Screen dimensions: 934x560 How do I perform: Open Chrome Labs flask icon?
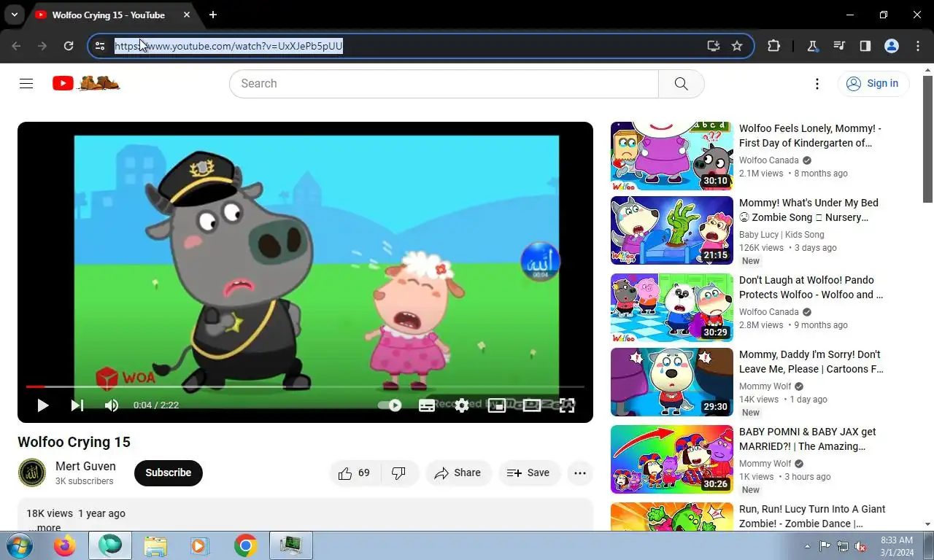click(812, 46)
